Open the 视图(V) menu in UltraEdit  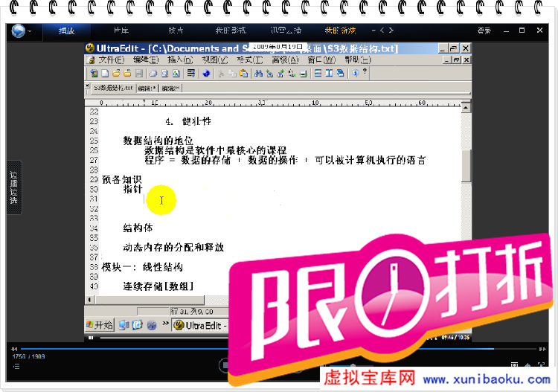click(x=212, y=60)
